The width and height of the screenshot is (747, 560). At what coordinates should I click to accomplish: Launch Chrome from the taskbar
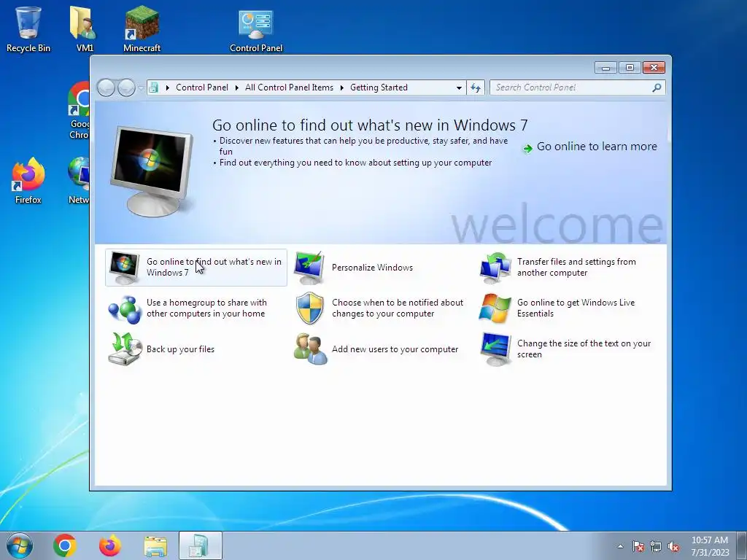point(65,545)
